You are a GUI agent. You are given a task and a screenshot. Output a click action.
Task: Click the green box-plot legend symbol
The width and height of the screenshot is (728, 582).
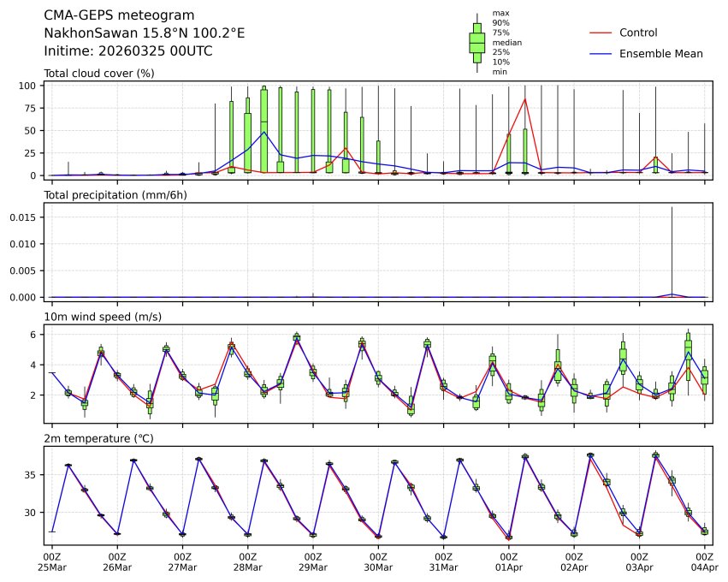pyautogui.click(x=476, y=42)
